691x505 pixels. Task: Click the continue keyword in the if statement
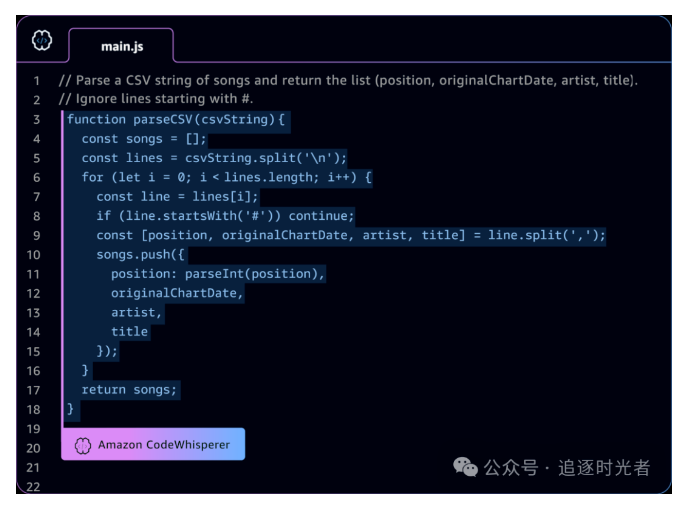coord(321,216)
